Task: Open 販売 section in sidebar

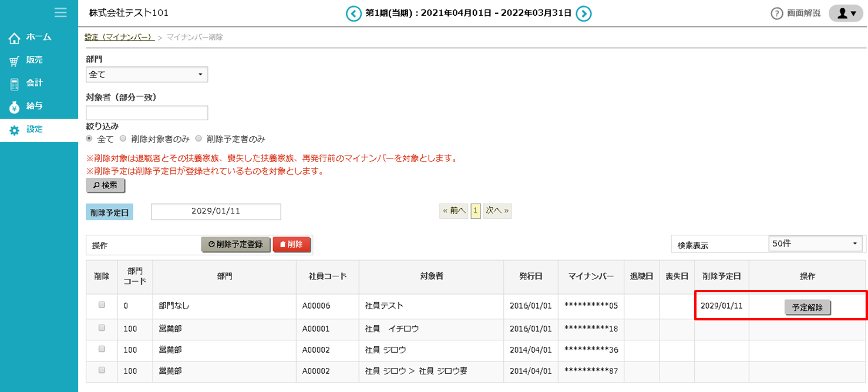Action: (34, 60)
